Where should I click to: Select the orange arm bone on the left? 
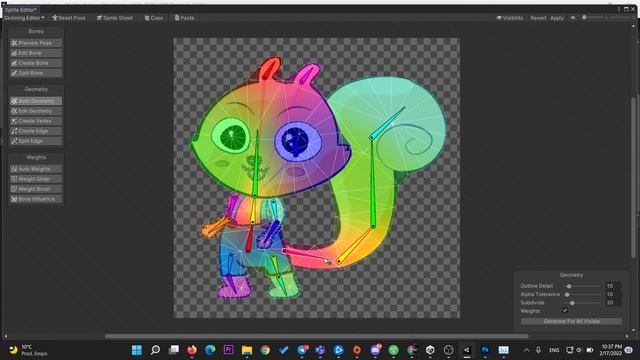point(216,227)
